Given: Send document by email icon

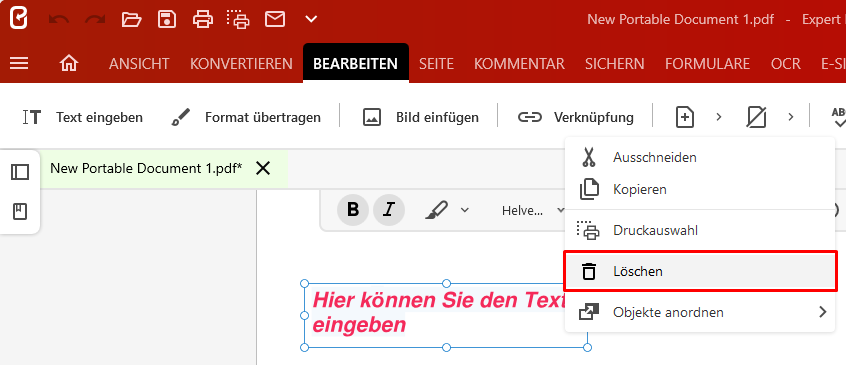Looking at the screenshot, I should (x=275, y=20).
